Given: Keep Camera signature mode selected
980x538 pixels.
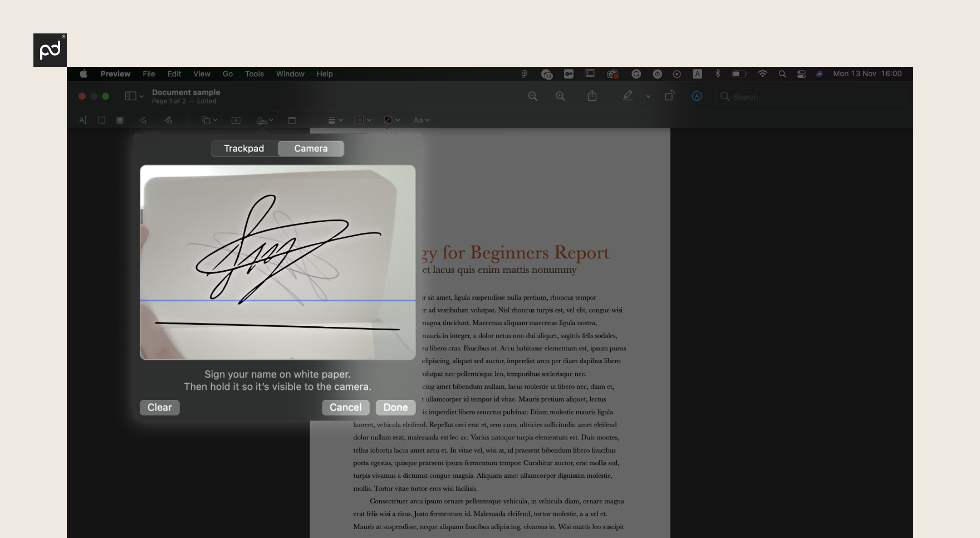Looking at the screenshot, I should [x=311, y=148].
